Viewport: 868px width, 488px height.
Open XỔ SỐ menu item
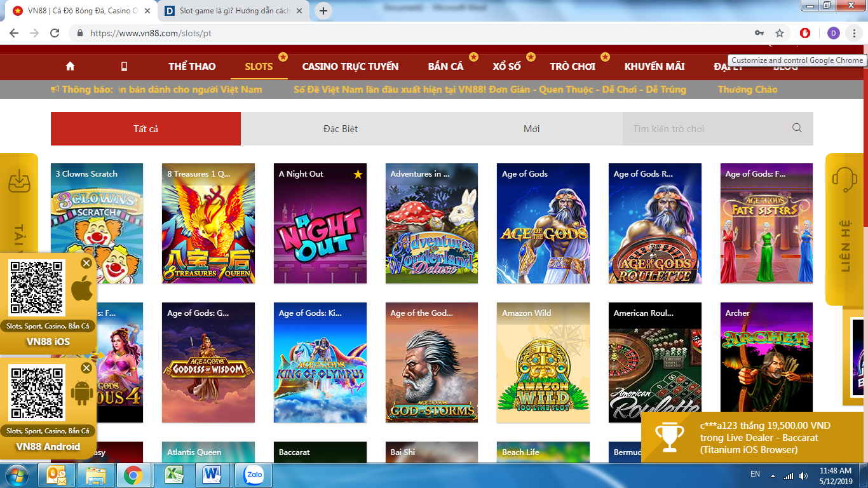(506, 66)
